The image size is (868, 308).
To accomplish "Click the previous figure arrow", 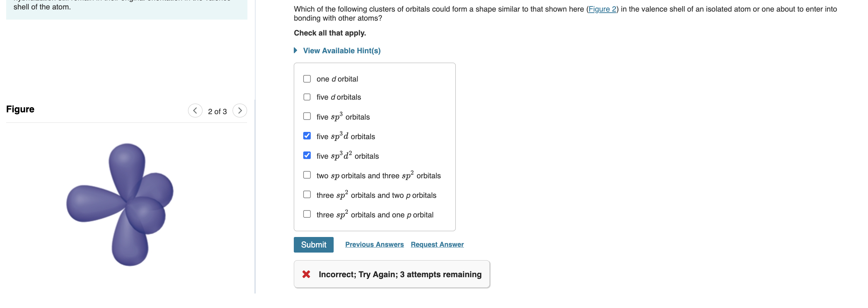I will (x=195, y=111).
